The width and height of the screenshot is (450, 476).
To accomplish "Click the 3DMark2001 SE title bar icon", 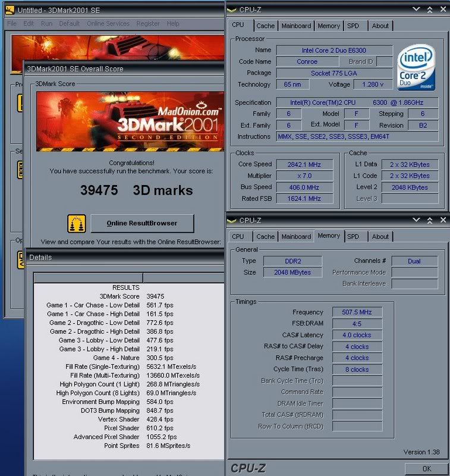I will coord(10,10).
